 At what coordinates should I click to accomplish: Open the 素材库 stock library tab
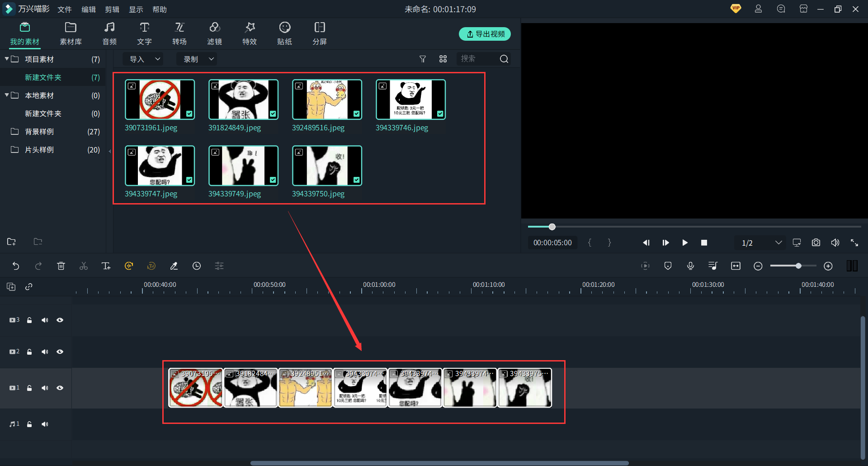click(71, 34)
